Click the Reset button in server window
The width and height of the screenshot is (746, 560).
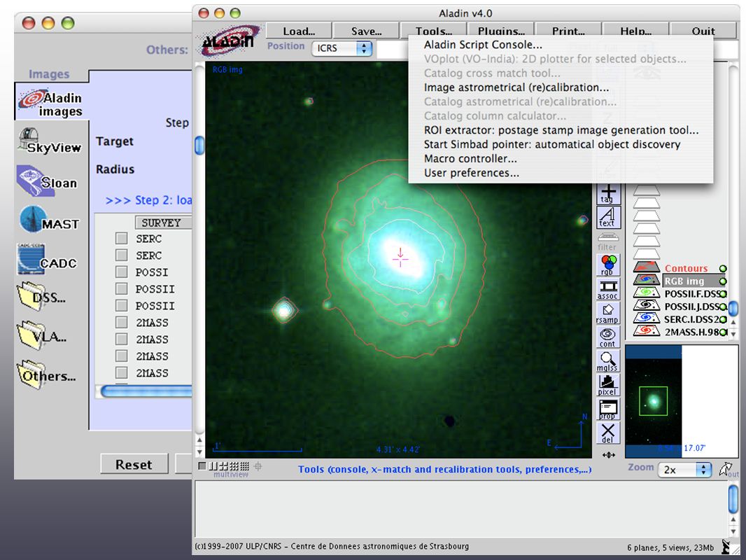point(134,464)
